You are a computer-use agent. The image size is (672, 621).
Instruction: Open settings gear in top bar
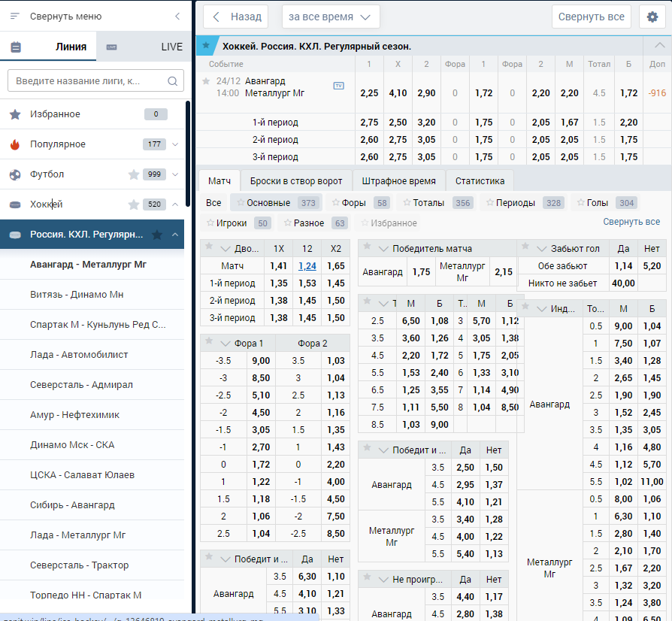tap(652, 17)
